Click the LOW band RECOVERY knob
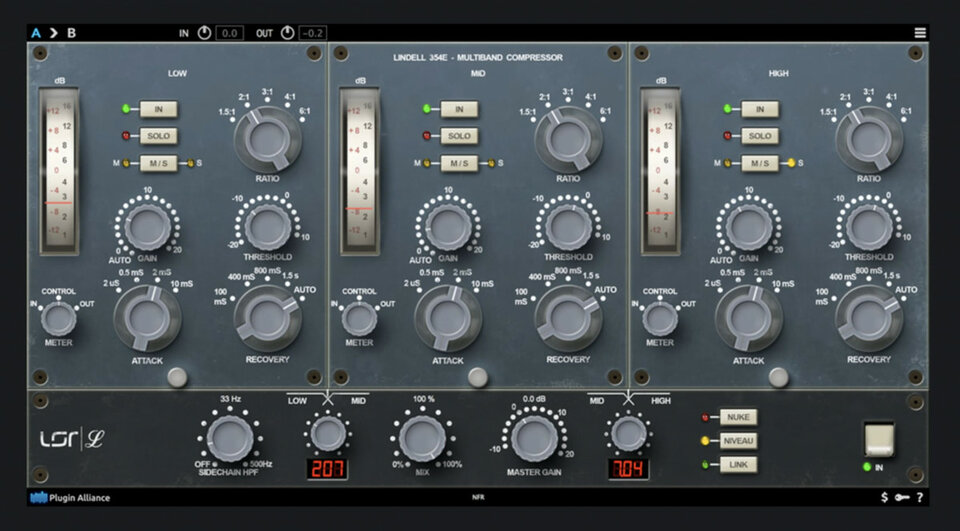Viewport: 960px width, 531px height. tap(268, 318)
